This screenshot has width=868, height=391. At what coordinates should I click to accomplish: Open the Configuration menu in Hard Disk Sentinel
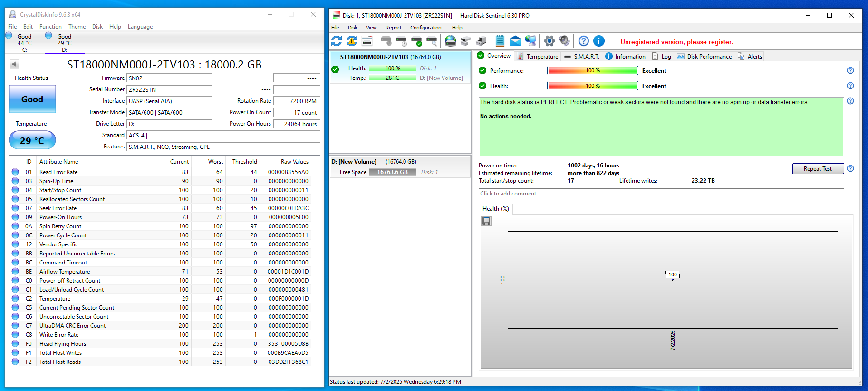[426, 28]
